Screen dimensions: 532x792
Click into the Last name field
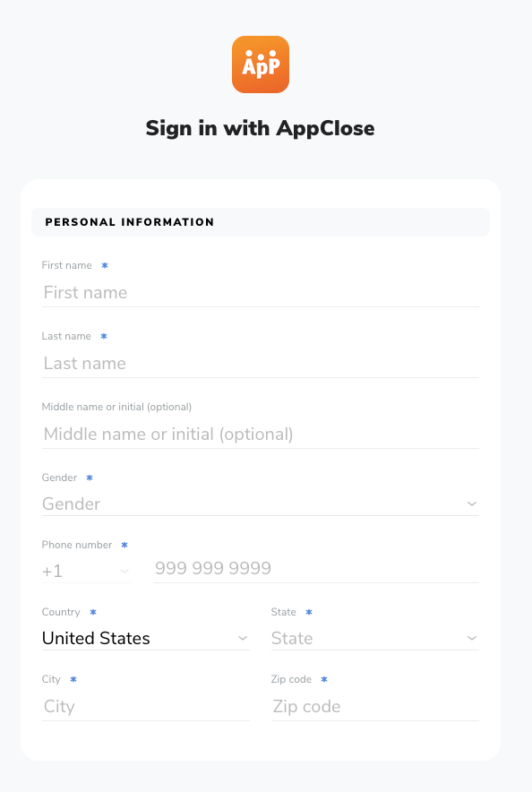[261, 363]
